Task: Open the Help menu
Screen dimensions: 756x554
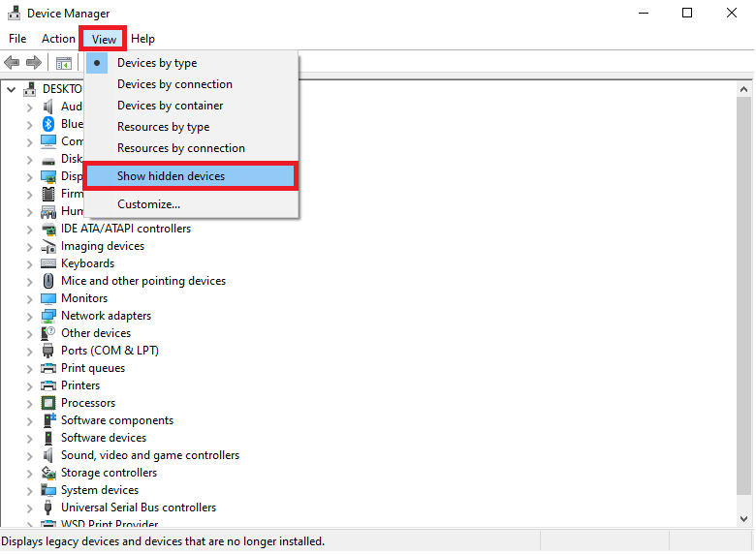Action: coord(142,39)
